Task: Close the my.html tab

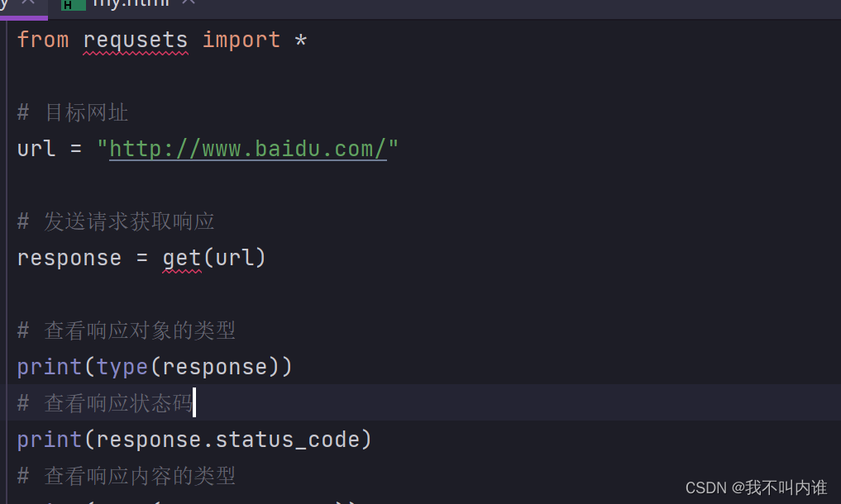Action: click(189, 2)
